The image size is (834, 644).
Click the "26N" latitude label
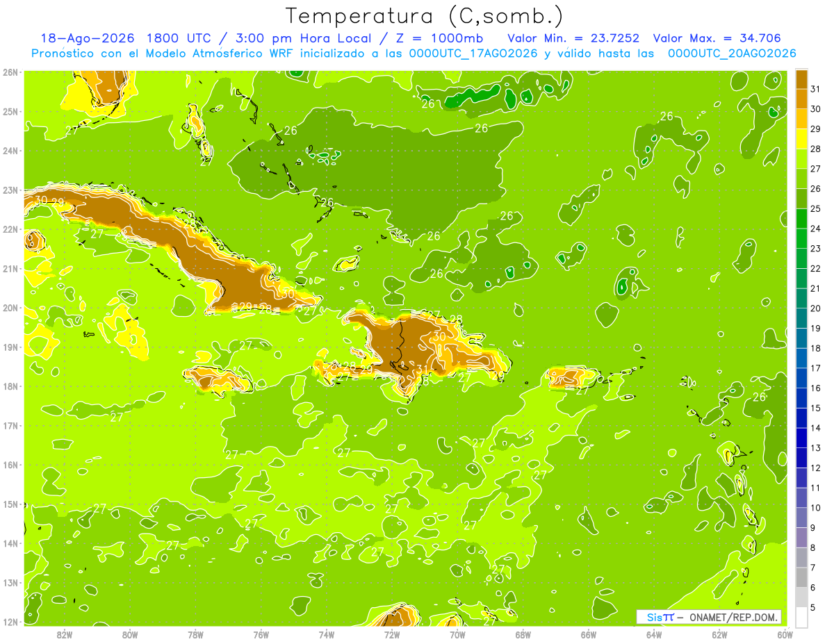tap(10, 72)
